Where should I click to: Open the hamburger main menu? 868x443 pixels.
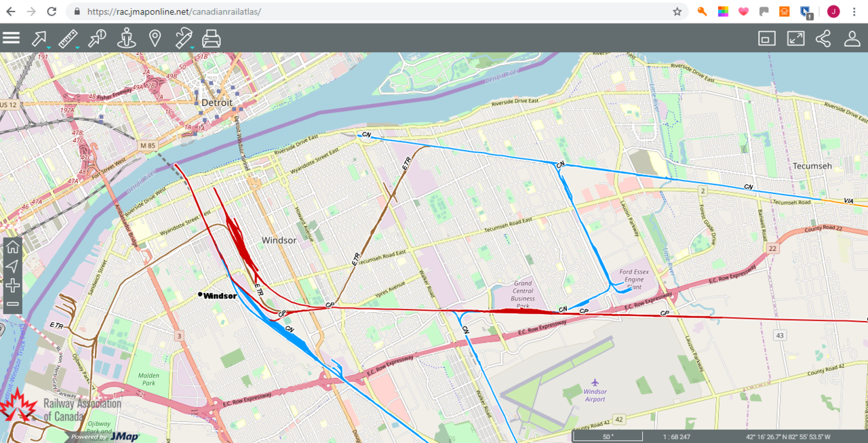coord(12,38)
